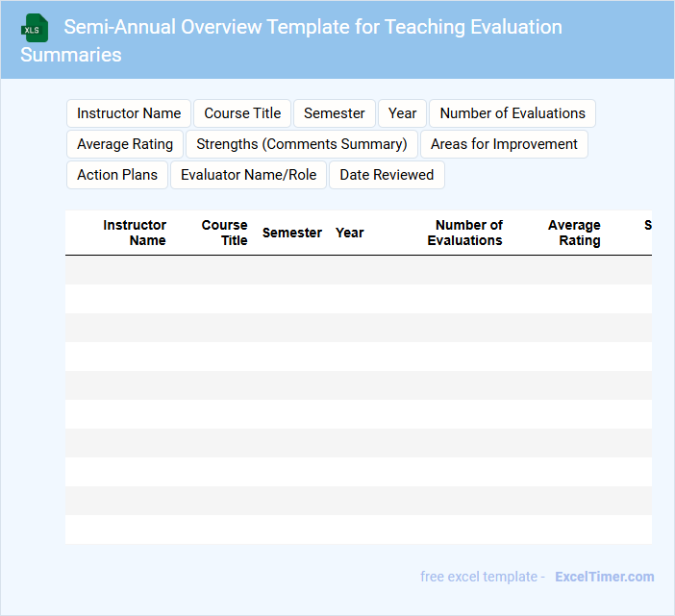
Task: Select Strengths (Comments Summary) tag
Action: coord(302,144)
